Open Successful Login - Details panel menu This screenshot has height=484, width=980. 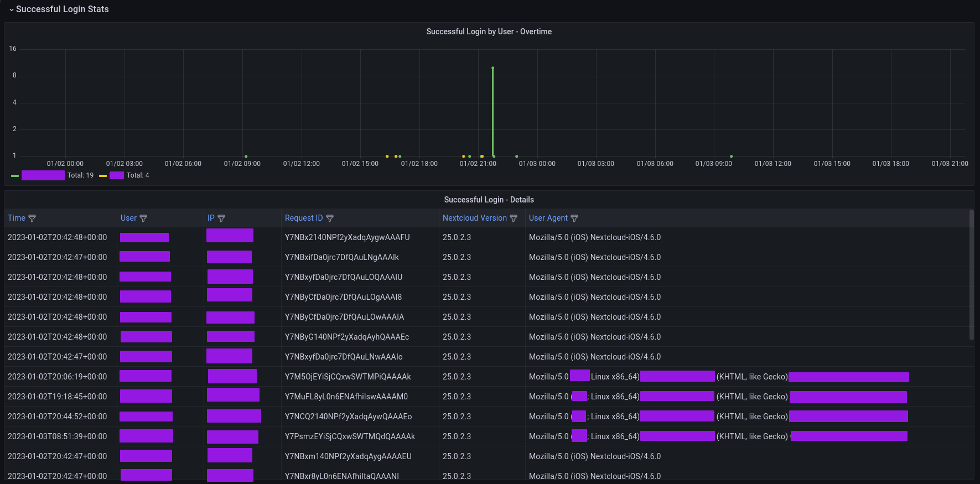[489, 200]
